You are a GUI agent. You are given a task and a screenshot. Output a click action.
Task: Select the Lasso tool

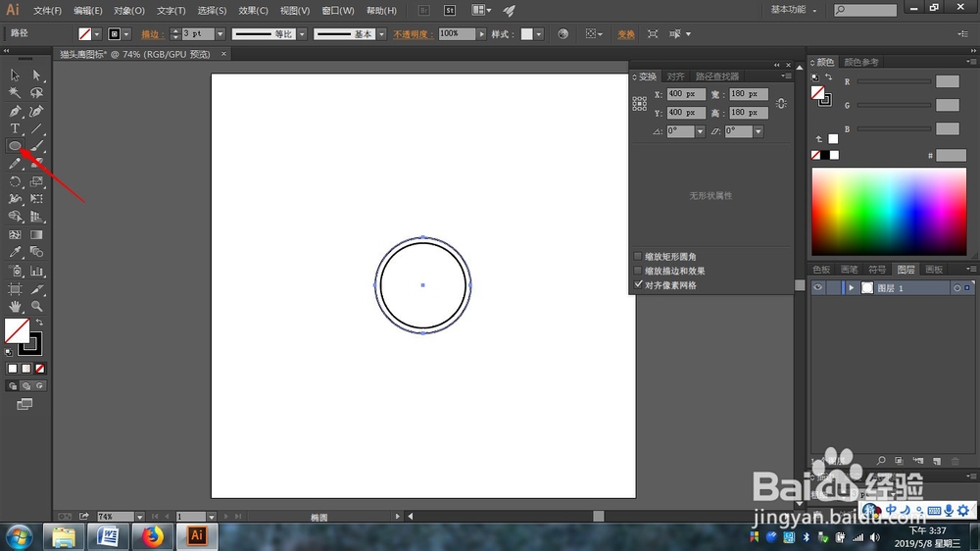pos(36,92)
